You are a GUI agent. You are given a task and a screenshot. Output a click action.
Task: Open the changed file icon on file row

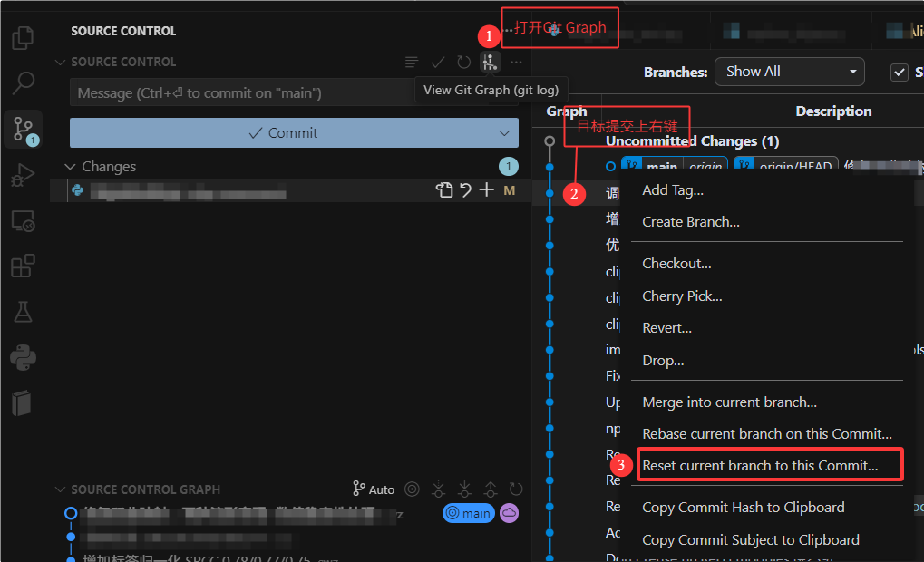(444, 189)
